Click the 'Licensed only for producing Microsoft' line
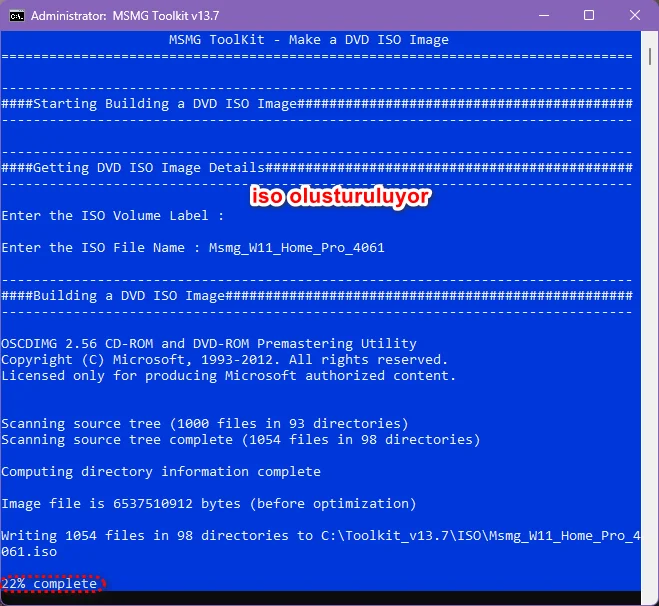This screenshot has width=659, height=606. [229, 376]
